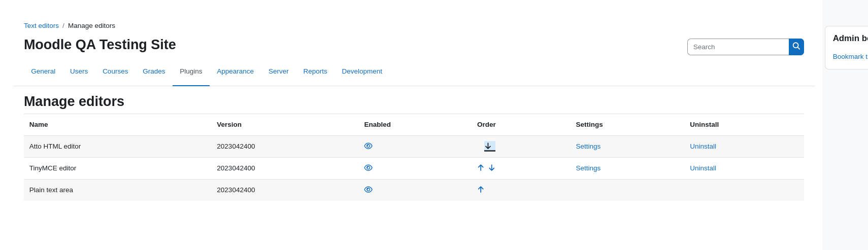Uninstall the TinyMCE editor
The width and height of the screenshot is (868, 250).
[703, 168]
